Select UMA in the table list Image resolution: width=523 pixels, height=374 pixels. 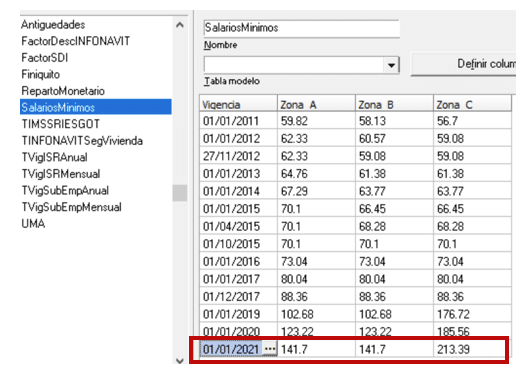click(33, 224)
